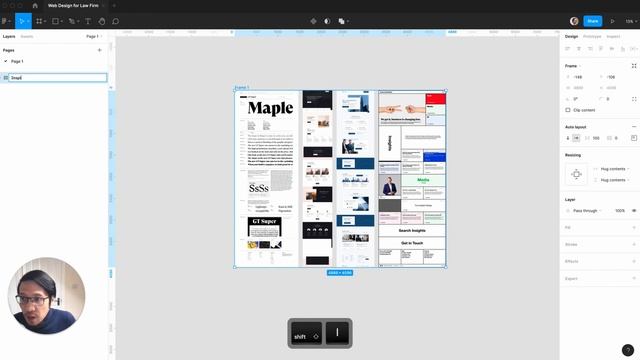Set Auto layout direction to horizontal

click(x=576, y=138)
